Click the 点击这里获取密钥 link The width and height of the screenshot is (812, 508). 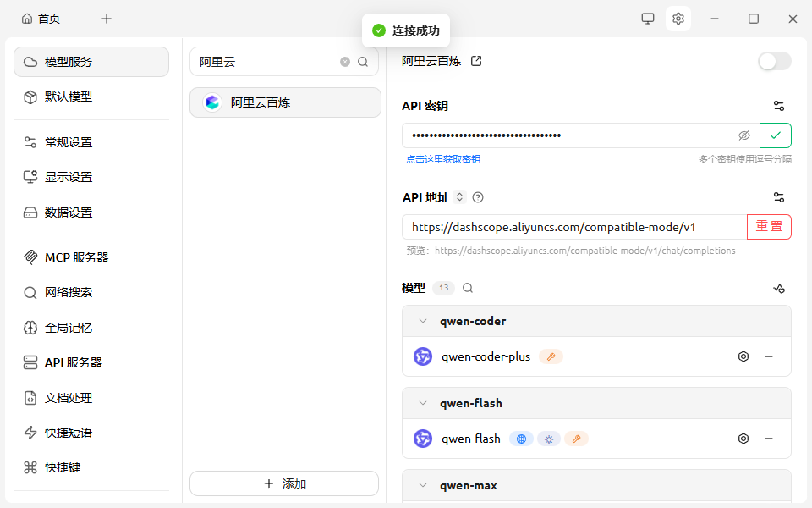442,159
